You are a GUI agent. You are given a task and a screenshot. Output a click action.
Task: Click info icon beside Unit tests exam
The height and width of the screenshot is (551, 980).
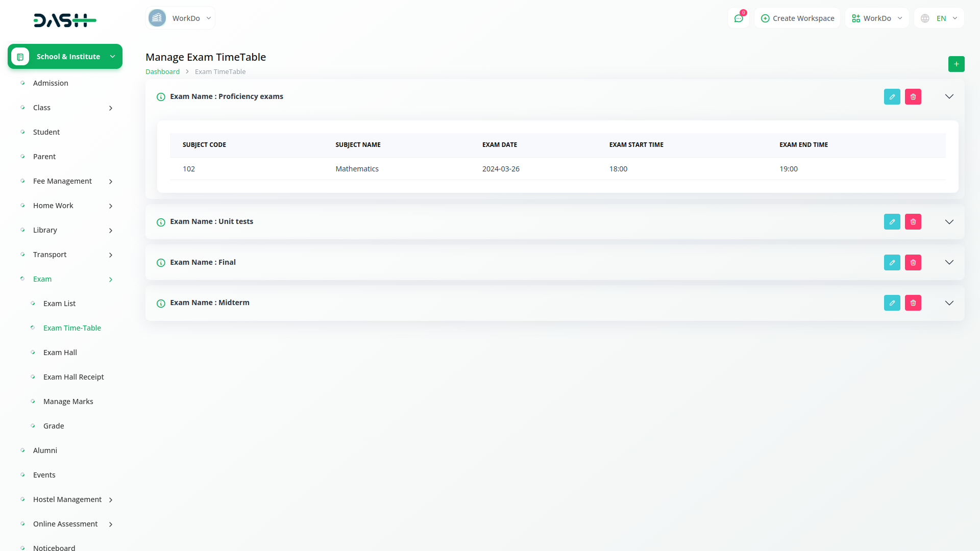(161, 222)
